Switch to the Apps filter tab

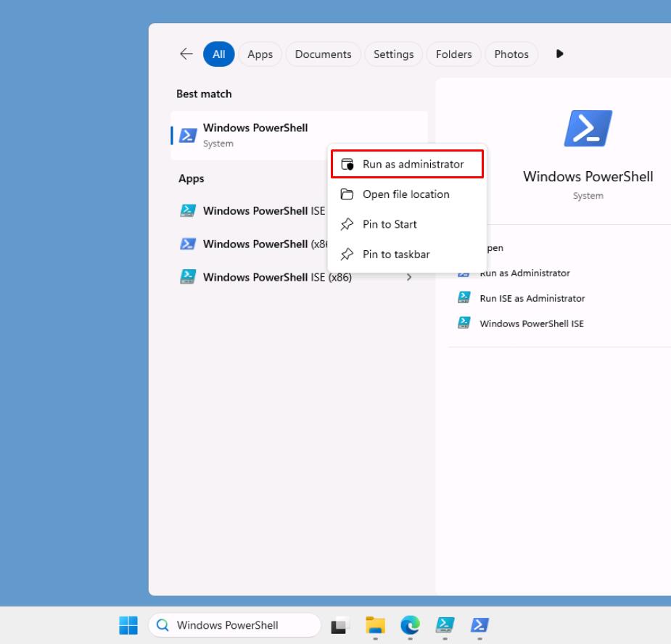click(260, 54)
